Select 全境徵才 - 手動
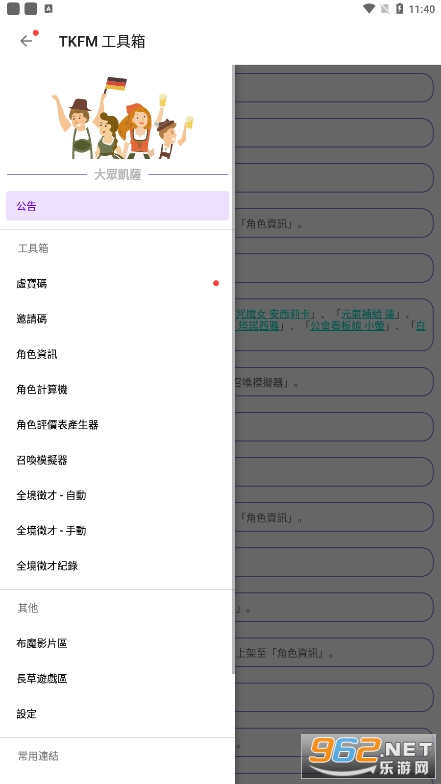 click(x=118, y=530)
